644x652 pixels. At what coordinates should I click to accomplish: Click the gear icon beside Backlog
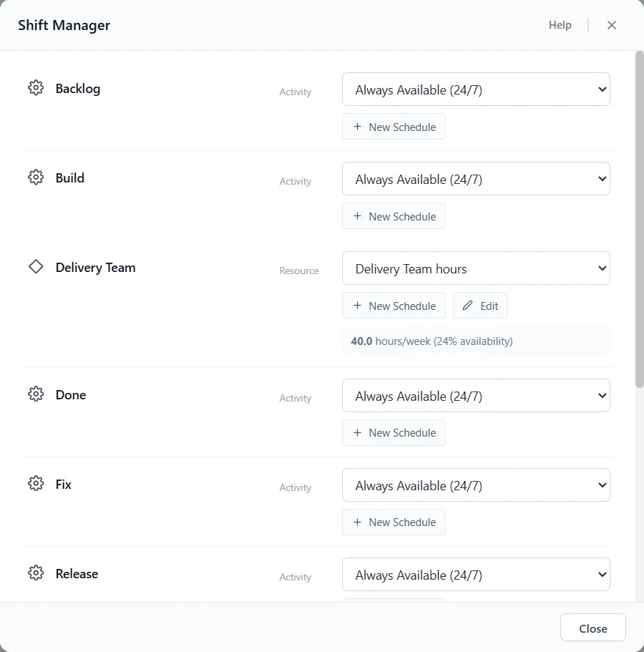[x=36, y=88]
